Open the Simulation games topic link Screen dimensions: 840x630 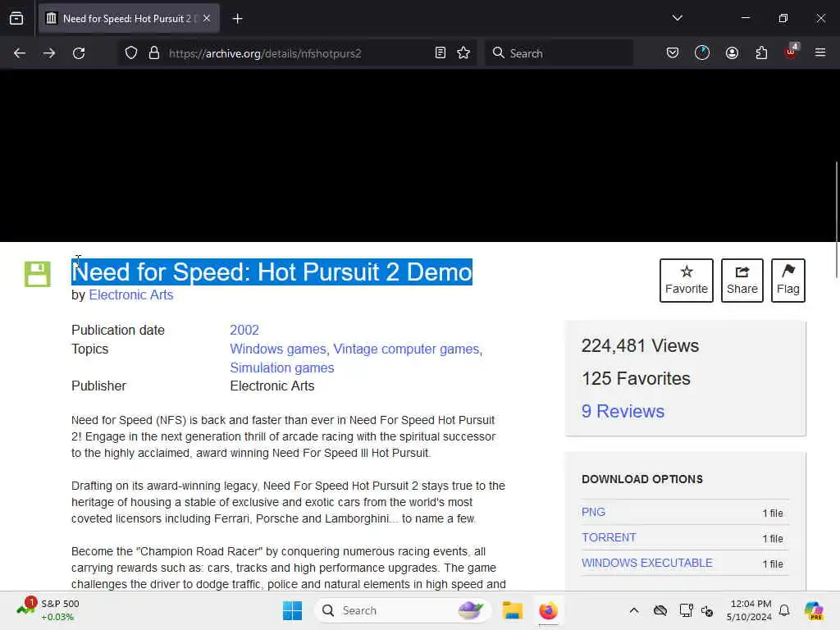[x=282, y=367]
